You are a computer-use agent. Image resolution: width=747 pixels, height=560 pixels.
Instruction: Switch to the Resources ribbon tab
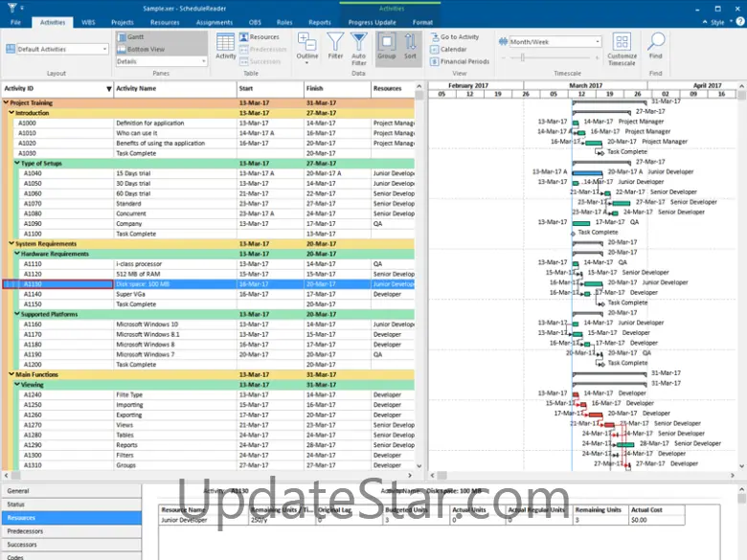pos(165,22)
